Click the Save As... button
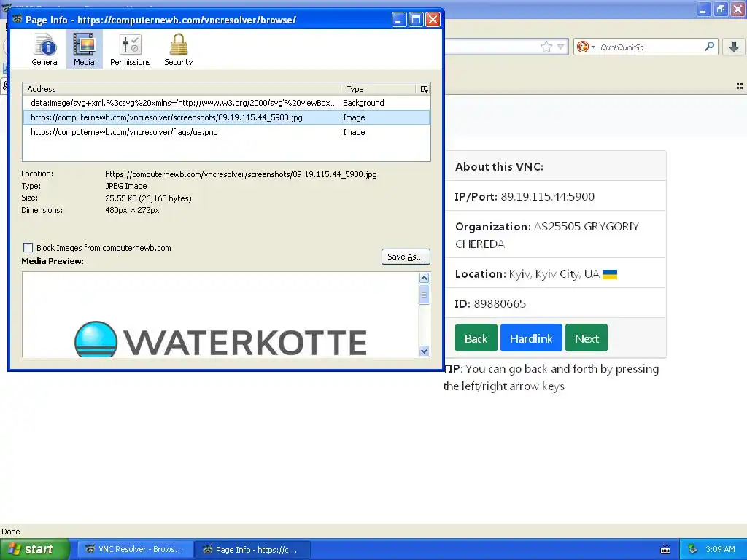The image size is (747, 560). 406,257
